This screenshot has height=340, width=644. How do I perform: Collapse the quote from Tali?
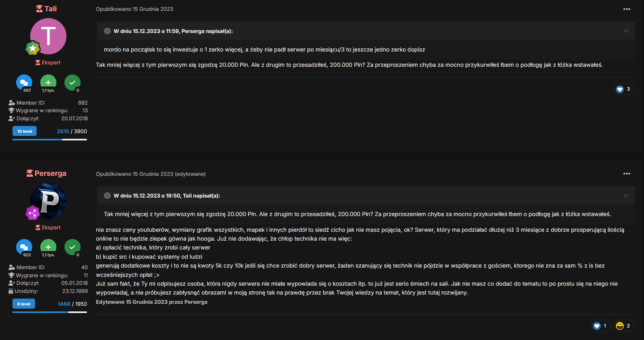click(x=107, y=196)
